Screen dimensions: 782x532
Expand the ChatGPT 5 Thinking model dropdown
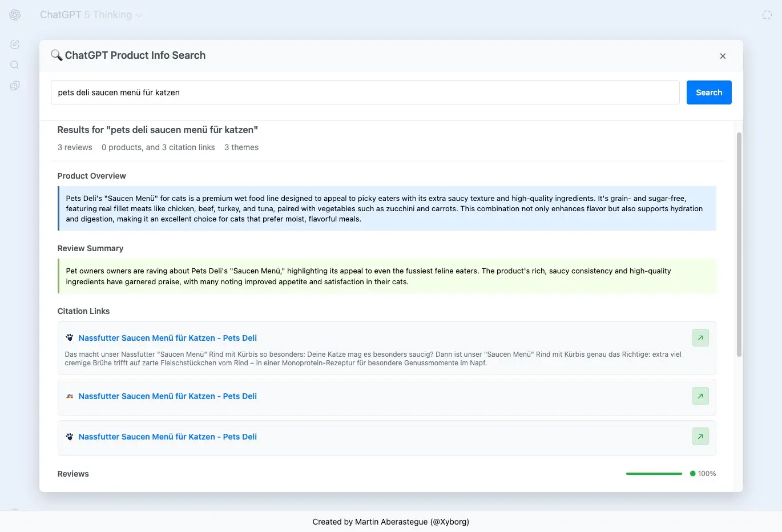tap(91, 15)
